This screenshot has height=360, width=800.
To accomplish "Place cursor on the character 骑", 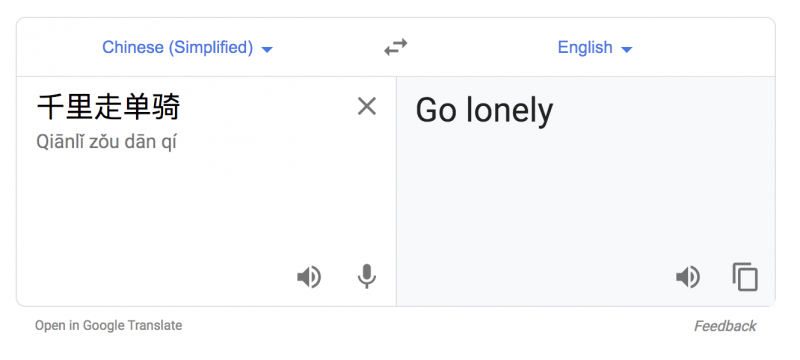I will tap(166, 107).
